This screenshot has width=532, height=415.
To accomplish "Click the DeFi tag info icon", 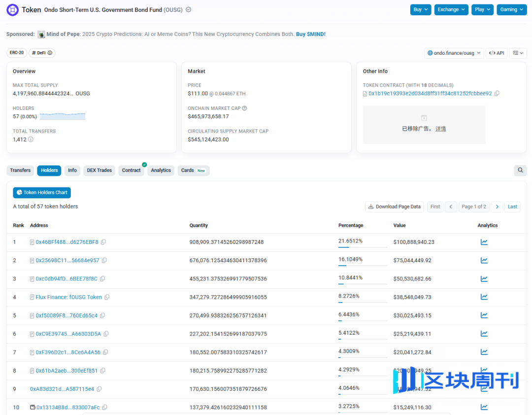I will coord(50,53).
